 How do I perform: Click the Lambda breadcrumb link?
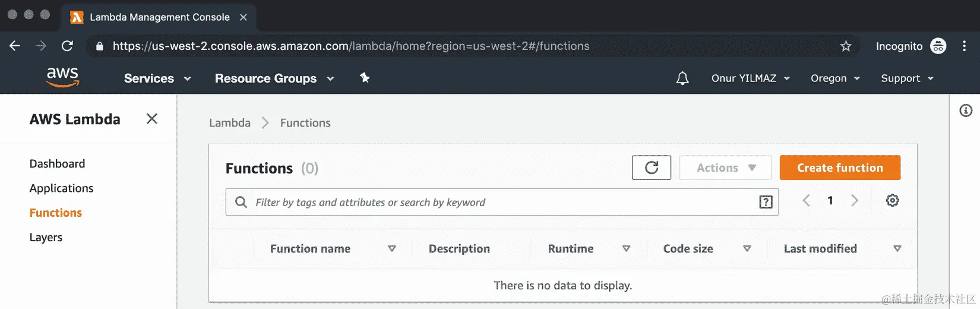(x=230, y=123)
